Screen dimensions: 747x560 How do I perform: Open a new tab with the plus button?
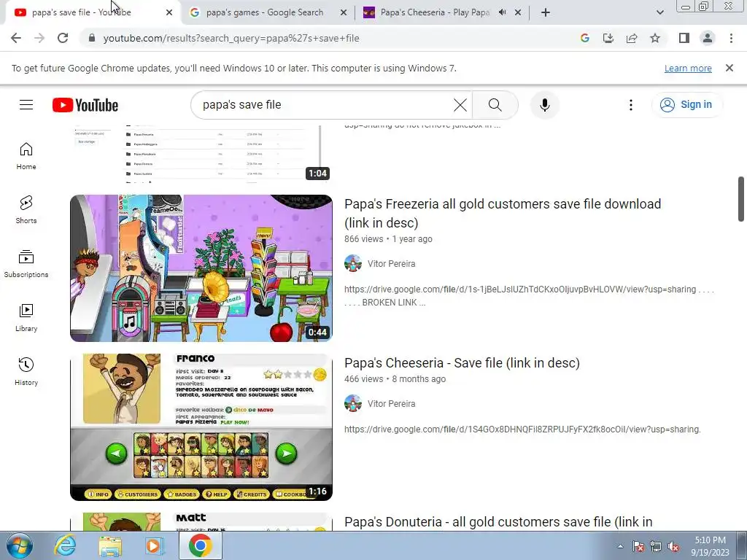tap(546, 12)
